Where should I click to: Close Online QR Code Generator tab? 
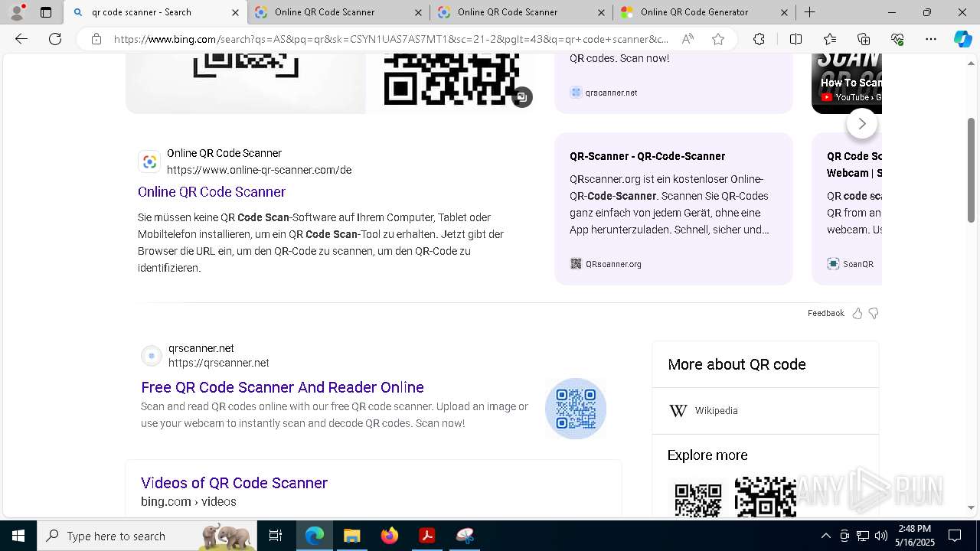coord(784,12)
